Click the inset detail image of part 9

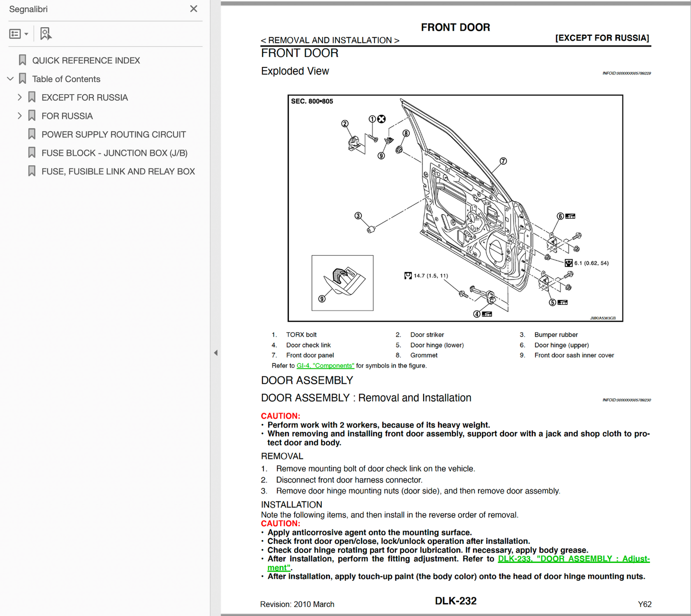point(342,283)
